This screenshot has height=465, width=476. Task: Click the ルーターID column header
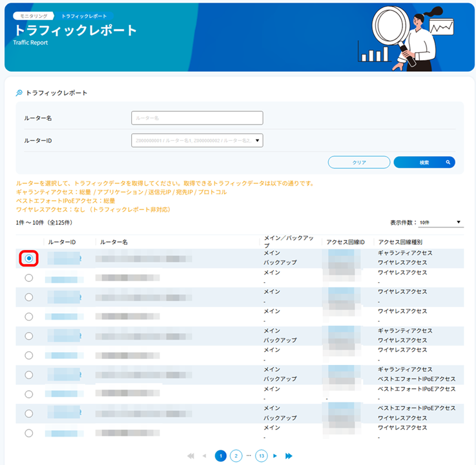tap(64, 242)
